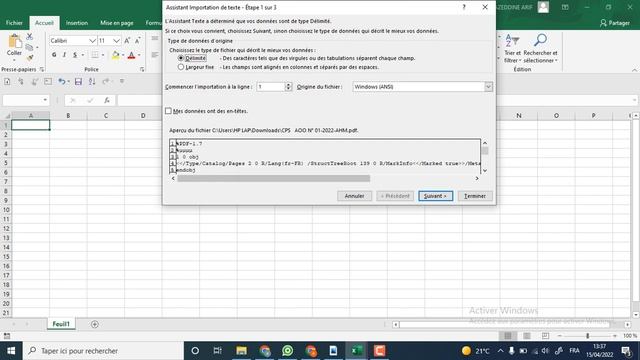Open the font color dropdown arrow
Image resolution: width=640 pixels, height=360 pixels.
139,55
